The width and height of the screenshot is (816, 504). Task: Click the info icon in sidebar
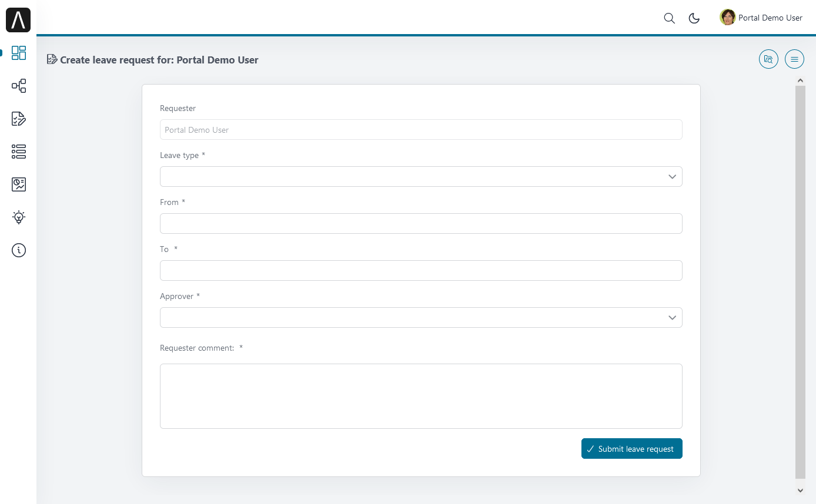coord(19,250)
